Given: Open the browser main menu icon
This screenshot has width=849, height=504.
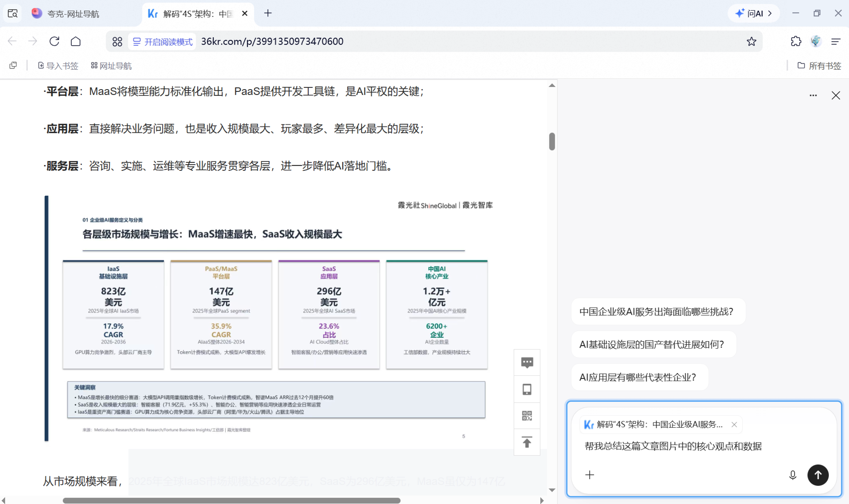Looking at the screenshot, I should (x=836, y=41).
